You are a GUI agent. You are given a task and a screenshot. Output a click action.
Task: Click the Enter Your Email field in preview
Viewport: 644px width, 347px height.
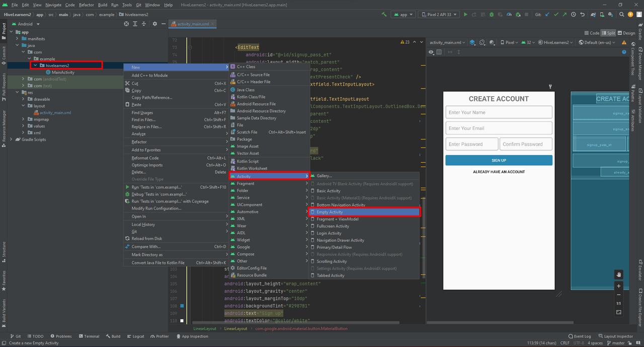[499, 128]
